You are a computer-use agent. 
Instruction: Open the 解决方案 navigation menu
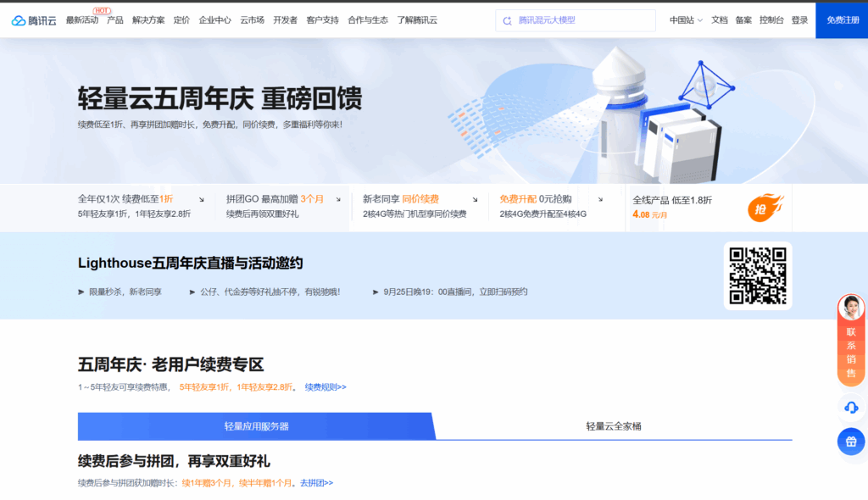[x=148, y=20]
